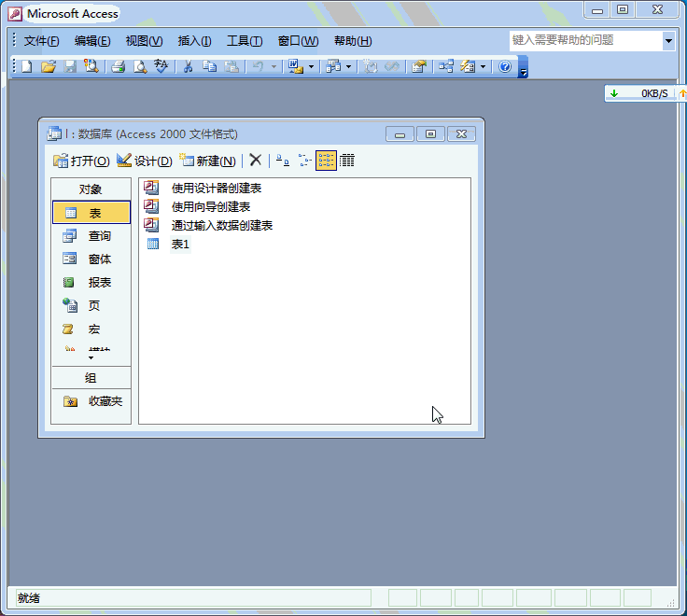This screenshot has width=687, height=616.
Task: Open the 插入(I) menu
Action: click(x=194, y=41)
